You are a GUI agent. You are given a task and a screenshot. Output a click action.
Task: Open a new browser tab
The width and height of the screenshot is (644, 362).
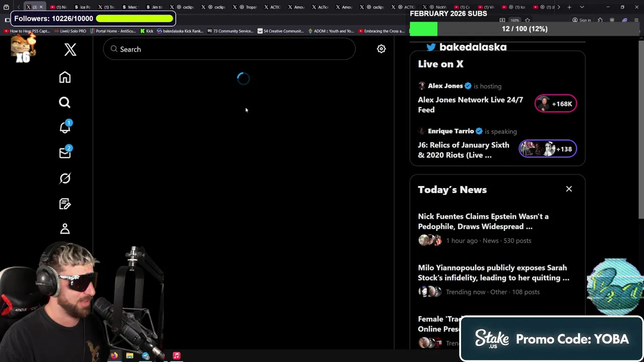pyautogui.click(x=569, y=7)
